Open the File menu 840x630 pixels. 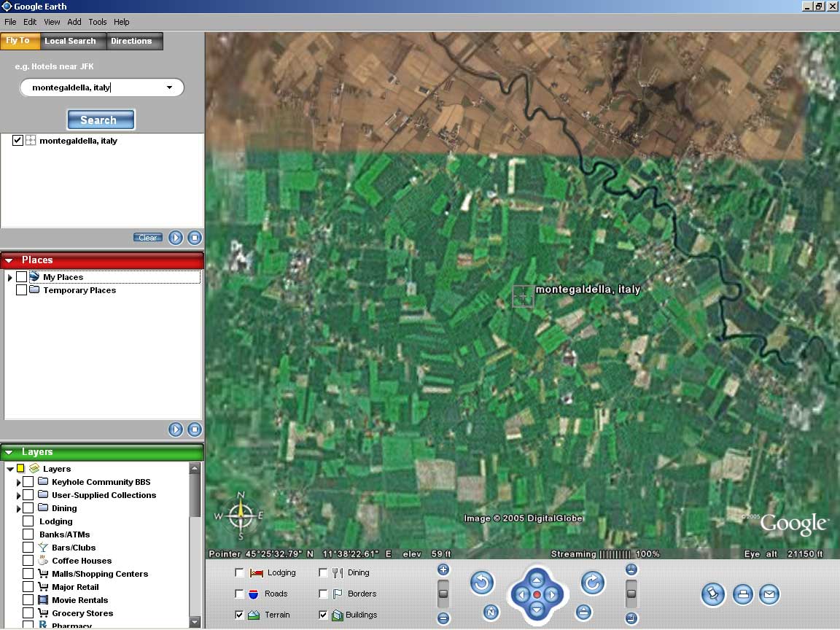10,22
